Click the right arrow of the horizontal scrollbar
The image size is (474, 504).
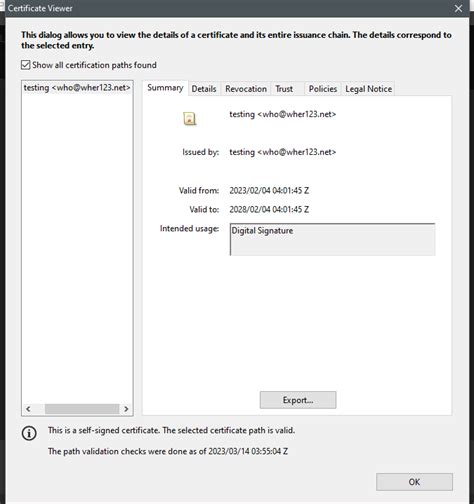coord(126,409)
